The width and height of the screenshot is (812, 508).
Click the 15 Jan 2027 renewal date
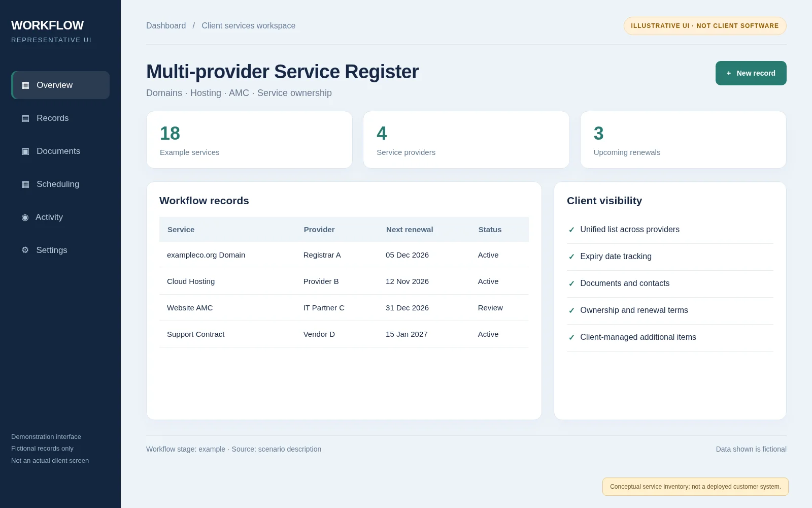407,334
